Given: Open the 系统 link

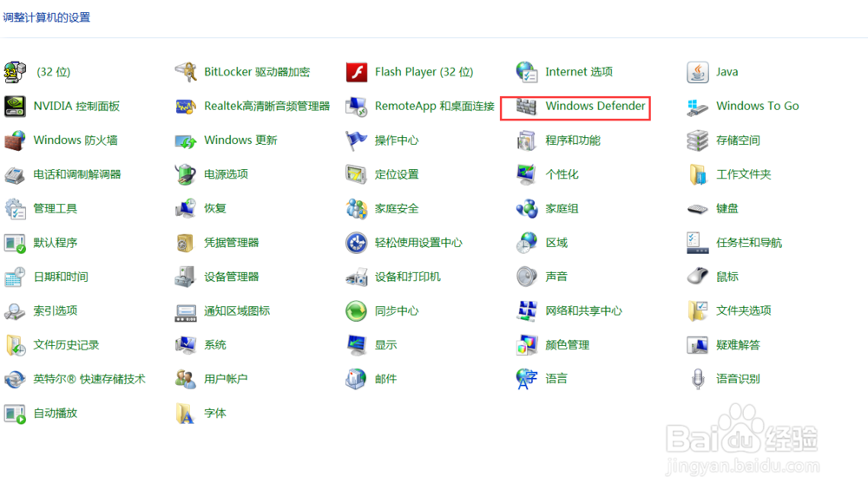Looking at the screenshot, I should [x=214, y=345].
